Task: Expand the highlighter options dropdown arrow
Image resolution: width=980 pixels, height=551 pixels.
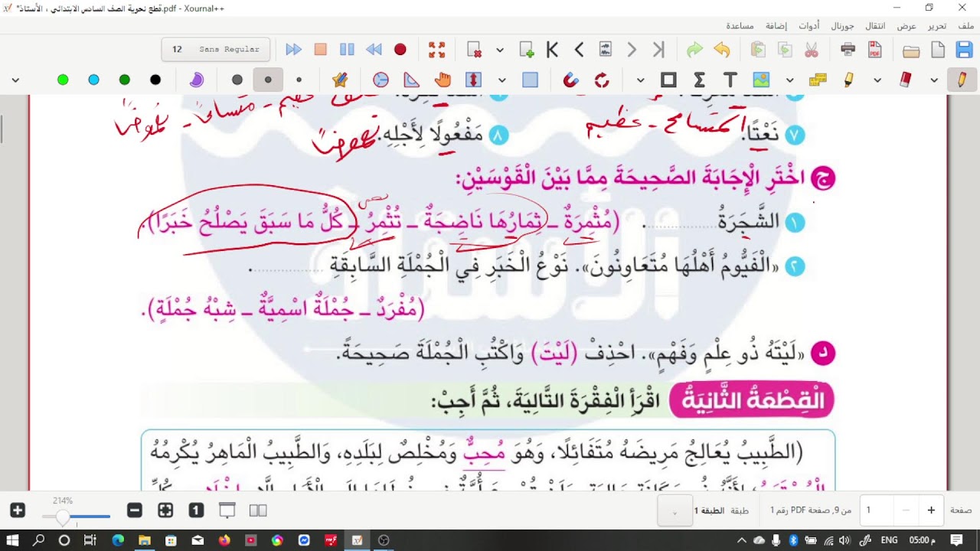Action: coord(789,80)
